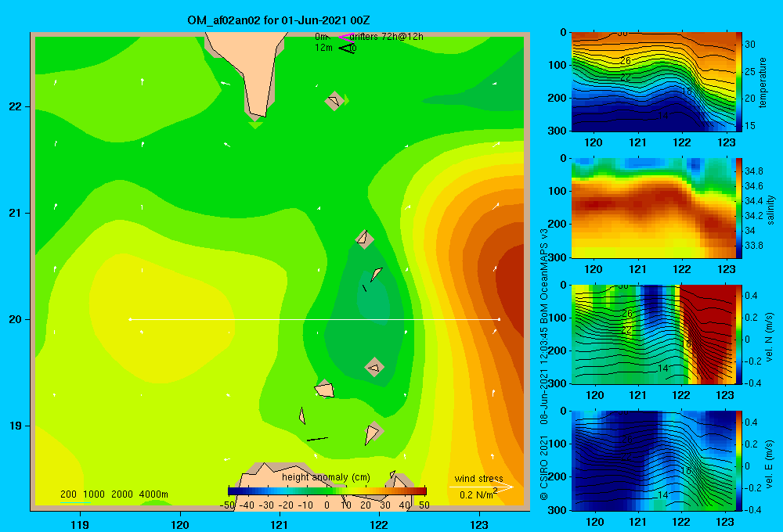Click longitude label 121 under the main map
Viewport: 783px width, 532px height.
click(x=280, y=524)
